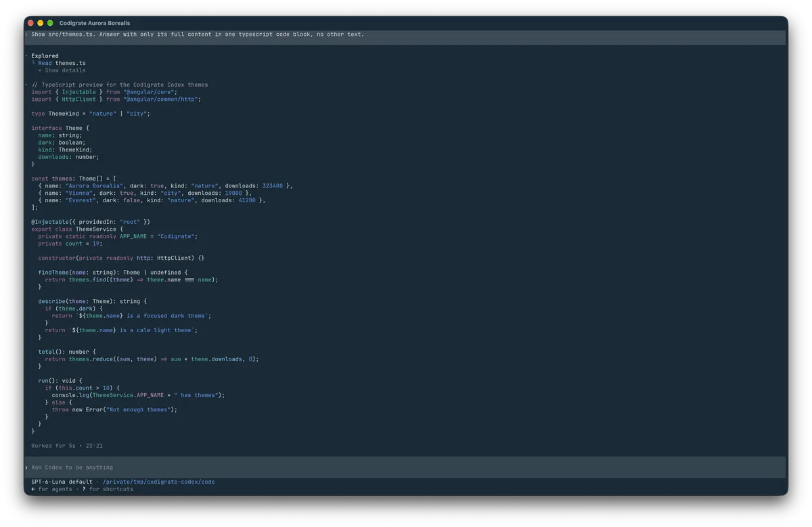Click the APP_NAME = "Codigrate" line
The image size is (812, 527).
(118, 236)
